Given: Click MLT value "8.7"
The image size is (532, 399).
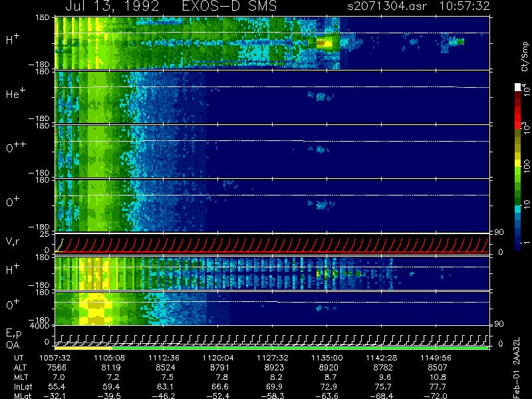Looking at the screenshot, I should (x=331, y=377).
